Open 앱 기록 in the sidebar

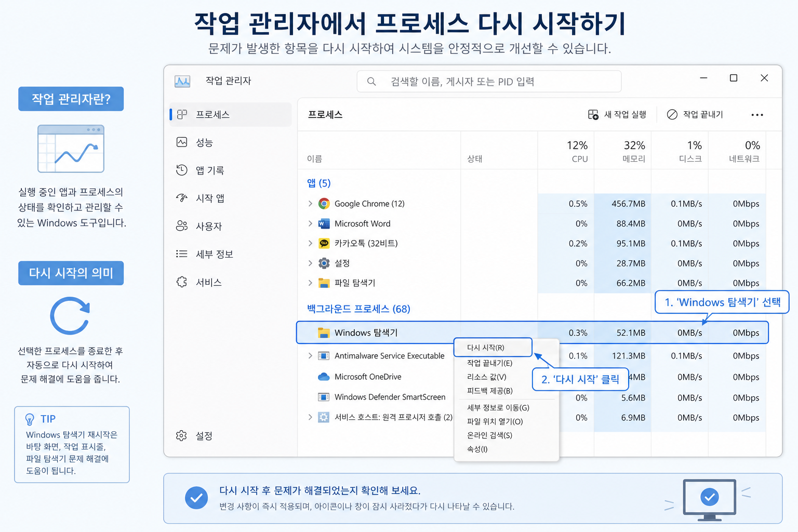pos(231,170)
